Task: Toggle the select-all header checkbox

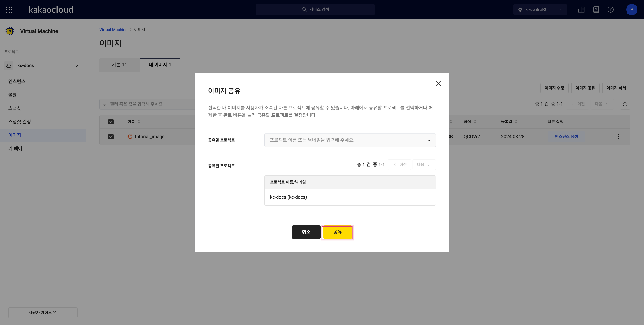Action: (x=111, y=122)
